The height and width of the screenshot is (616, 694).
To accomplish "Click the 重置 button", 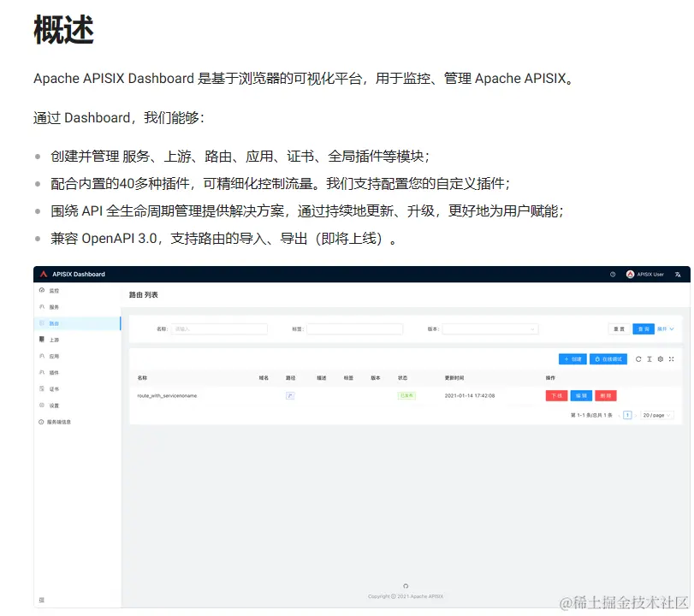I will point(619,329).
